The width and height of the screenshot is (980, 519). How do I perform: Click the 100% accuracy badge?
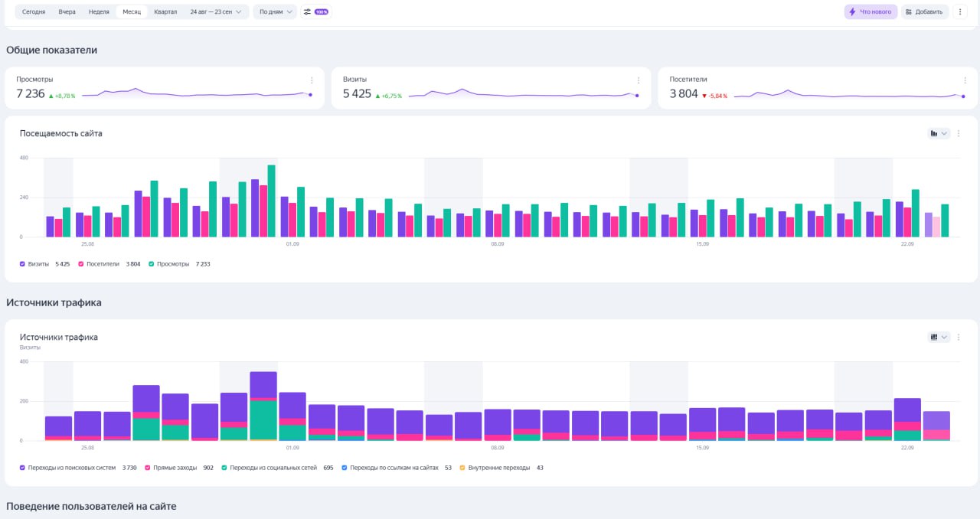click(x=322, y=12)
